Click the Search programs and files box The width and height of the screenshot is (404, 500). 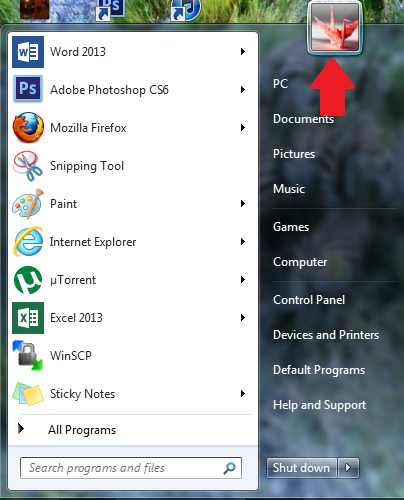coord(131,468)
